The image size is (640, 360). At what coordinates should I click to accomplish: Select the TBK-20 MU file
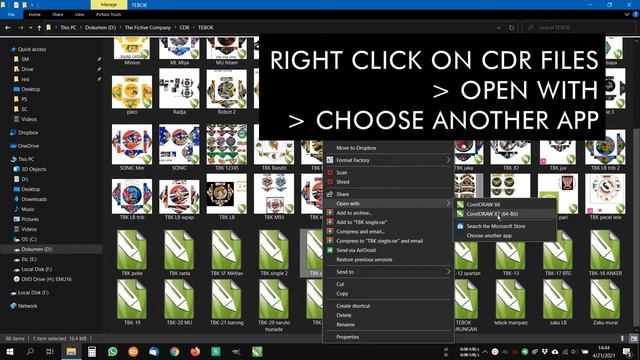(x=179, y=302)
